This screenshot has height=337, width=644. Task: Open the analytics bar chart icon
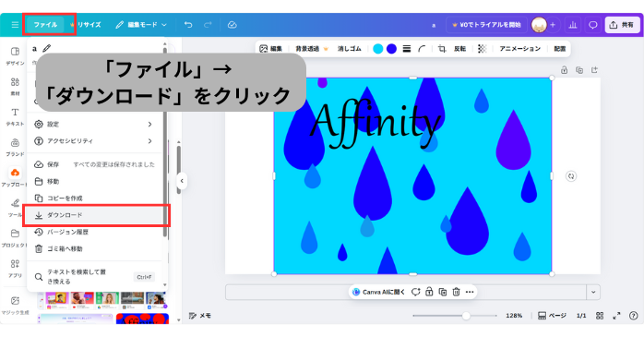coord(573,25)
